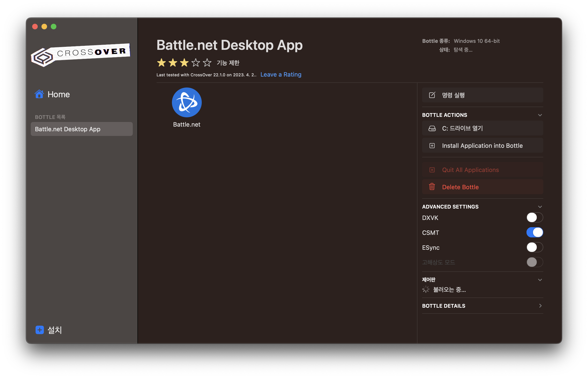Select Battle.net Desktop App bottle in sidebar
Screen dimensions: 588x378
[x=82, y=129]
